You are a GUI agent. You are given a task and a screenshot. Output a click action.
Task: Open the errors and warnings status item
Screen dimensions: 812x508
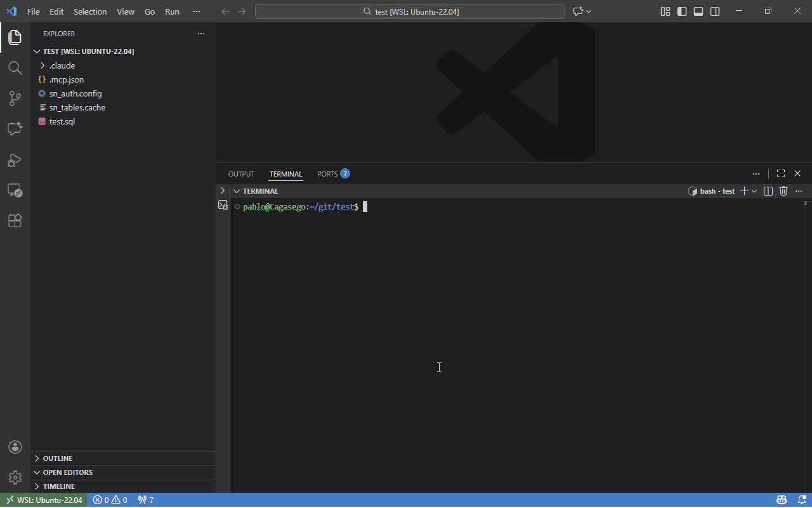110,500
